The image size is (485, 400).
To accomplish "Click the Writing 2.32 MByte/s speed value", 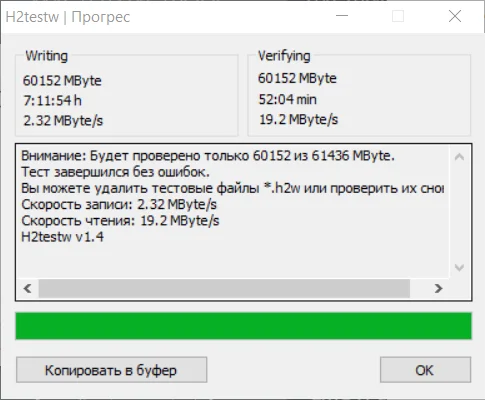I will (63, 120).
